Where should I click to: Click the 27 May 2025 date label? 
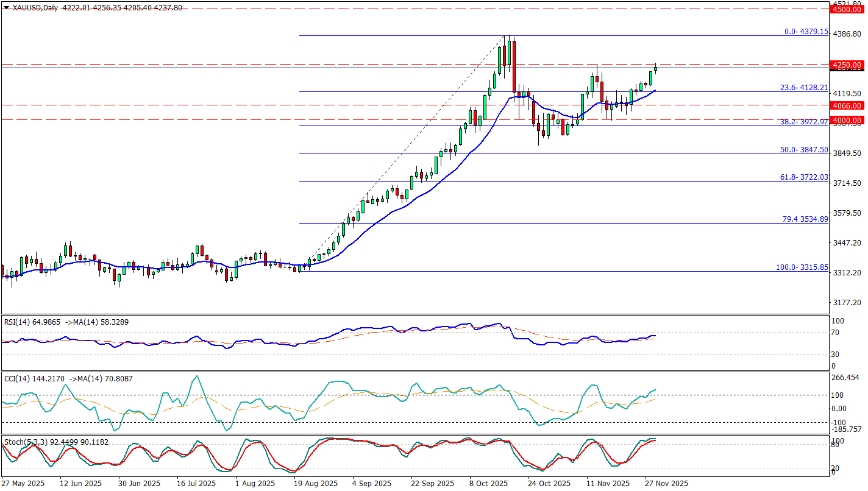[x=23, y=483]
